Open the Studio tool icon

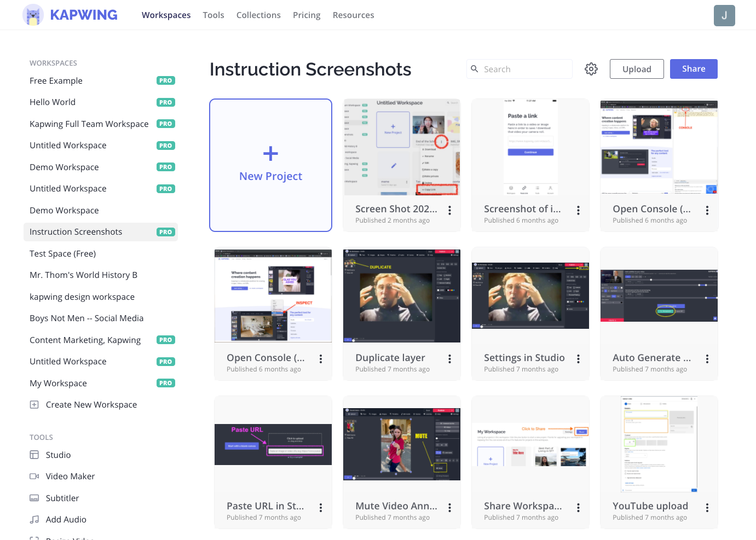click(34, 455)
